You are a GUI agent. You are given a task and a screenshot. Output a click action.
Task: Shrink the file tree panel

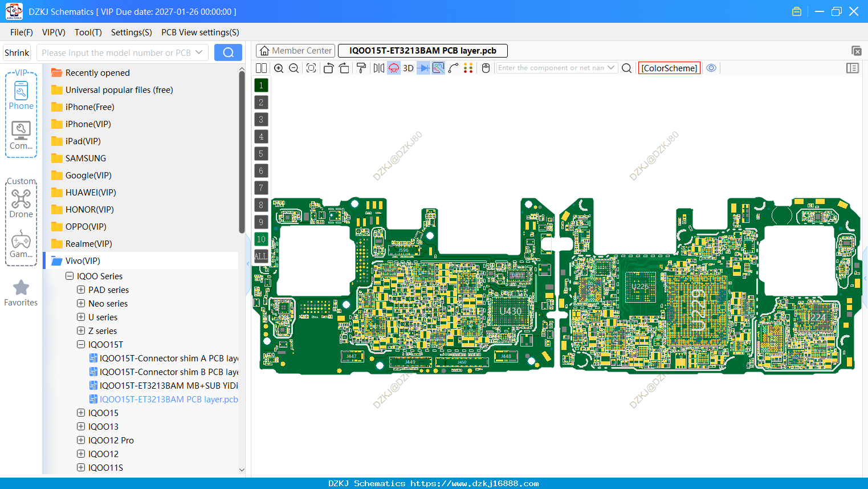click(17, 52)
